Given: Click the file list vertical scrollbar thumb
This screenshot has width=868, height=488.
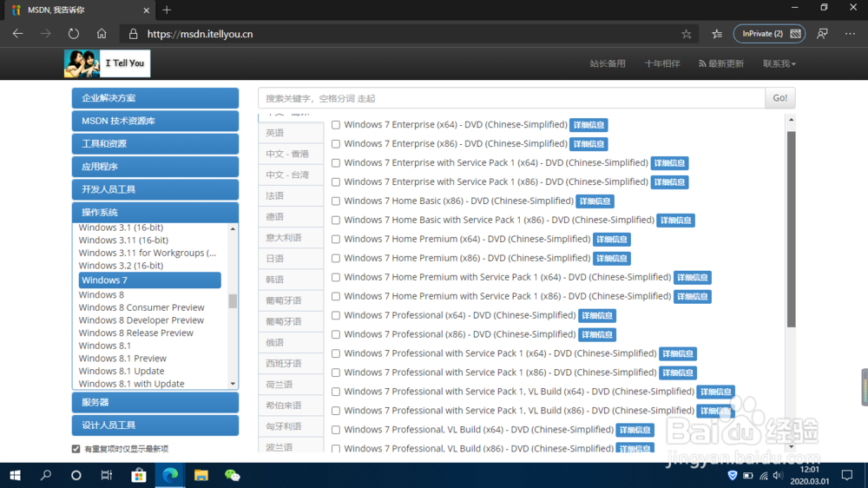Looking at the screenshot, I should [791, 228].
